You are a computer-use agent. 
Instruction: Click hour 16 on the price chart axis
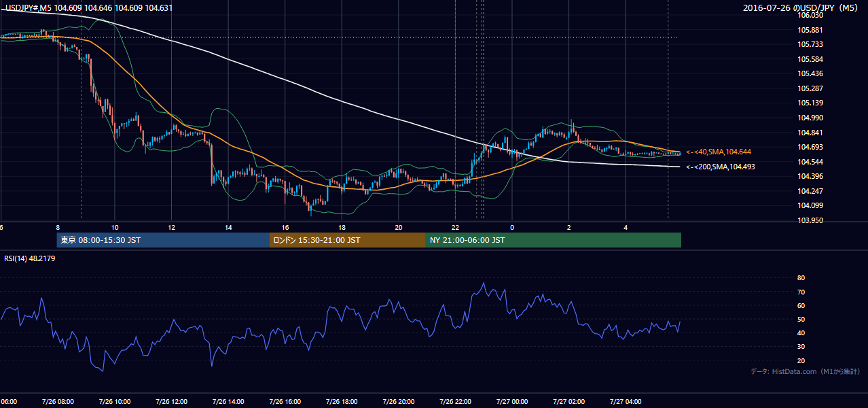click(285, 227)
